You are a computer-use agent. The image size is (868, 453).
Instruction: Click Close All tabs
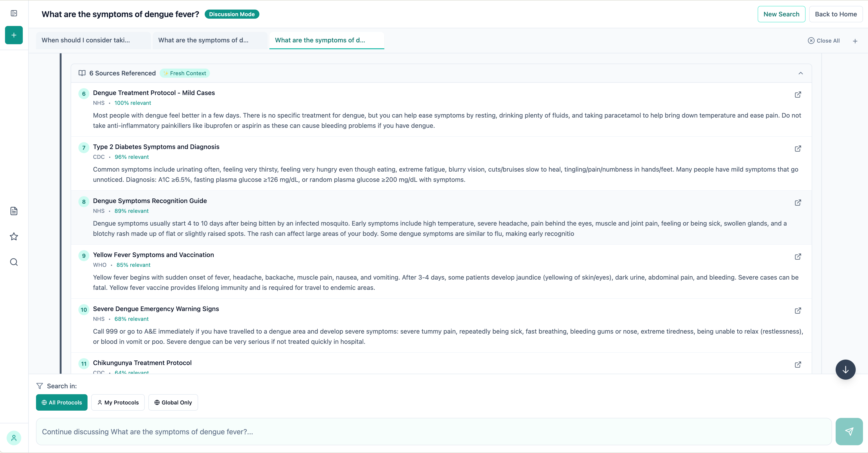824,41
